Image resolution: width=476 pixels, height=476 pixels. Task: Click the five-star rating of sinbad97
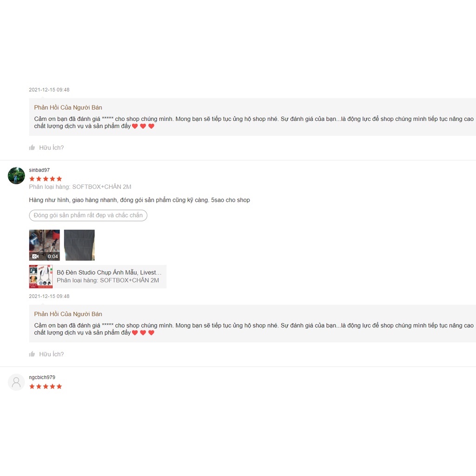click(46, 179)
